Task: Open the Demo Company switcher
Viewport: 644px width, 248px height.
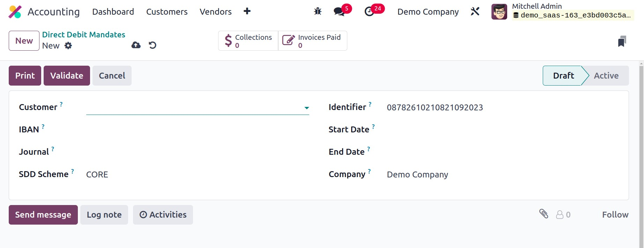Action: (428, 12)
